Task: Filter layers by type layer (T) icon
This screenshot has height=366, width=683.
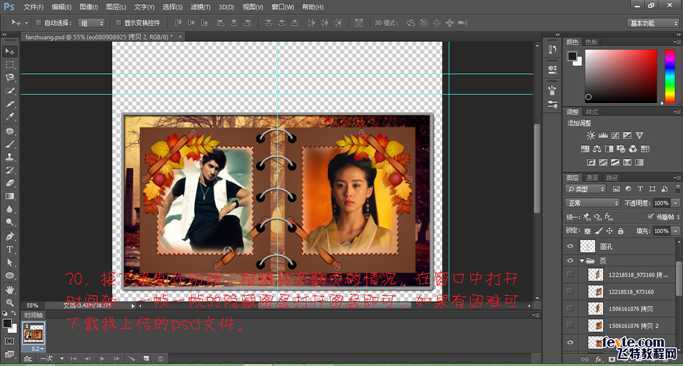Action: click(x=640, y=189)
